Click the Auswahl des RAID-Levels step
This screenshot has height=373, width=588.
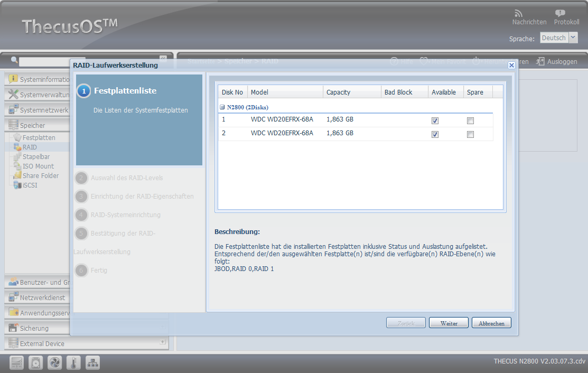point(127,178)
